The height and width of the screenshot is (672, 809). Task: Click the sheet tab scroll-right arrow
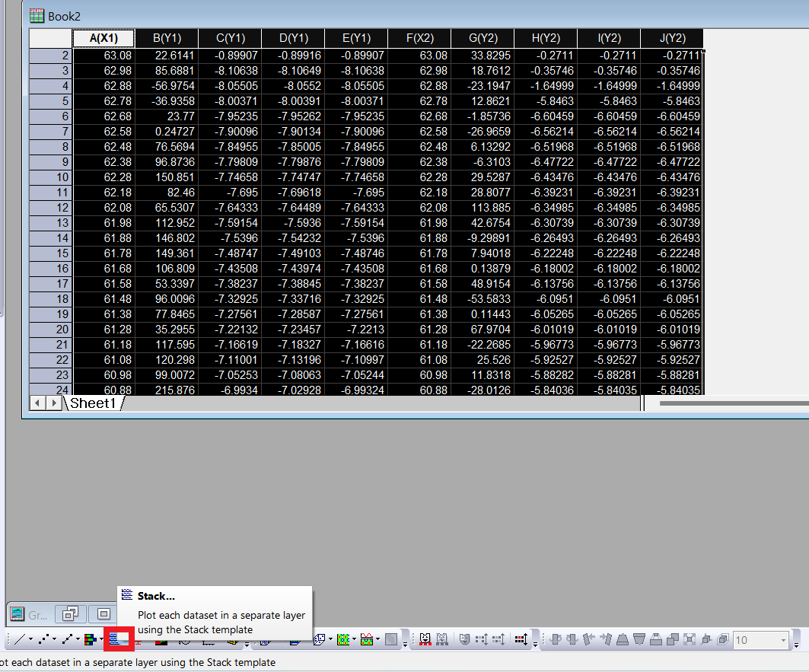[x=54, y=403]
